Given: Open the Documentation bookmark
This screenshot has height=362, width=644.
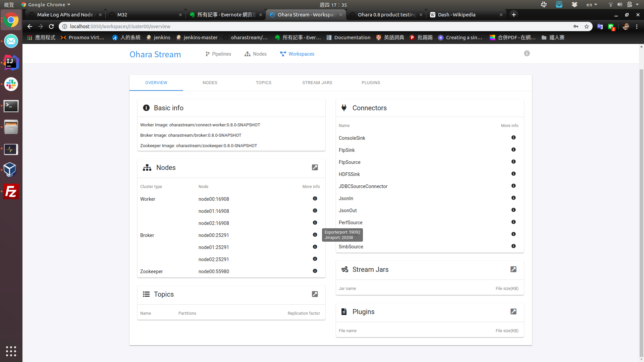Looking at the screenshot, I should point(348,38).
